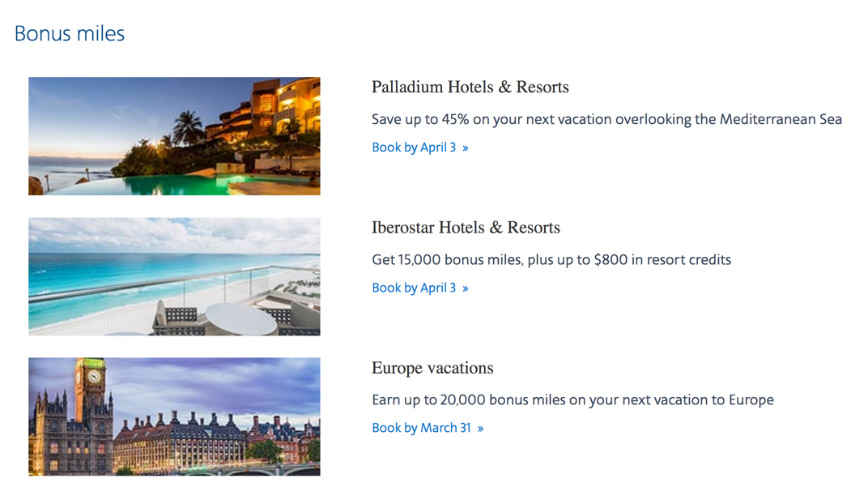
Task: Click the palm tree in Palladium photo
Action: (x=187, y=126)
